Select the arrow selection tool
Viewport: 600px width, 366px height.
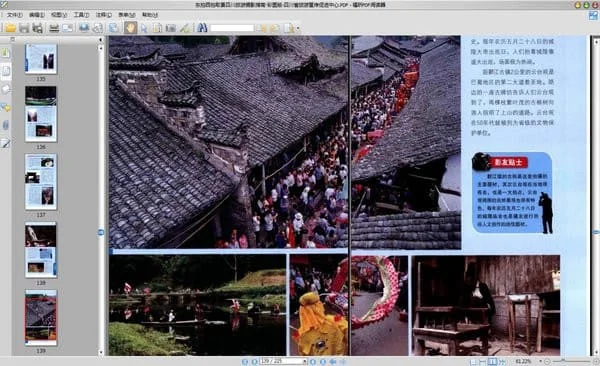tap(144, 28)
